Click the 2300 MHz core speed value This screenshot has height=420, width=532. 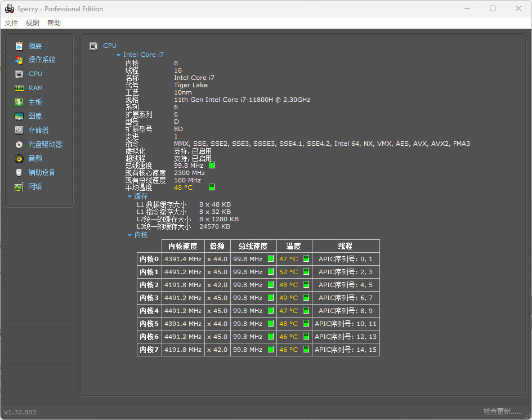189,173
